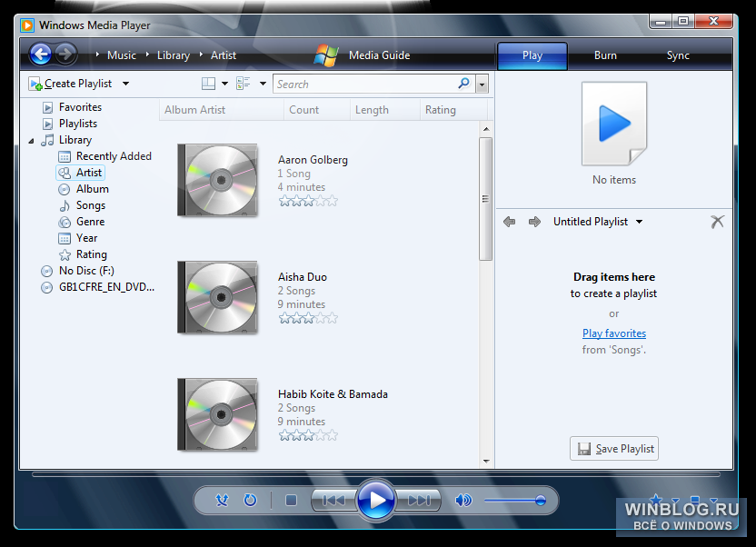
Task: Sort by Rating column header
Action: (x=453, y=110)
